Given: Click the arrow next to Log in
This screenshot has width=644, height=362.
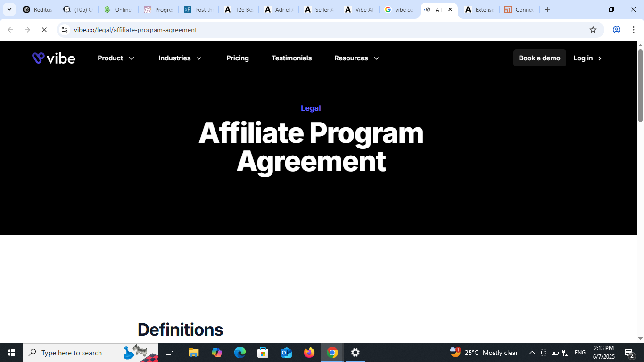Looking at the screenshot, I should tap(600, 58).
